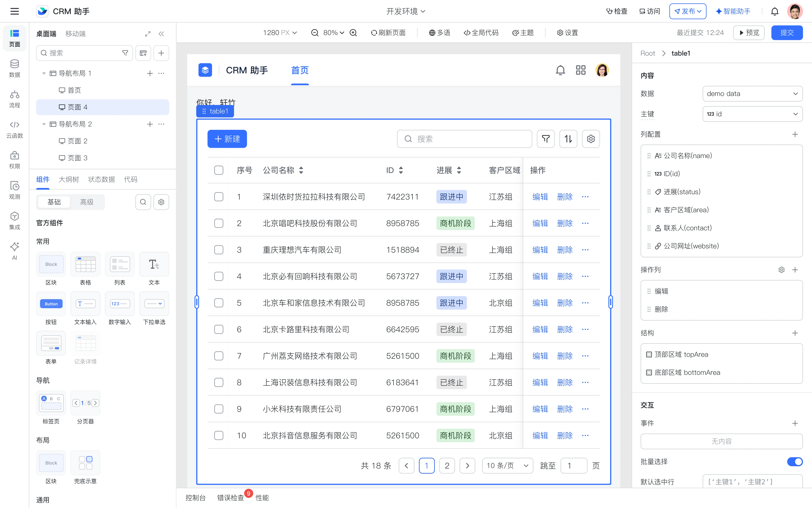The image size is (812, 508).
Task: Click the apps grid icon in preview header
Action: point(581,70)
